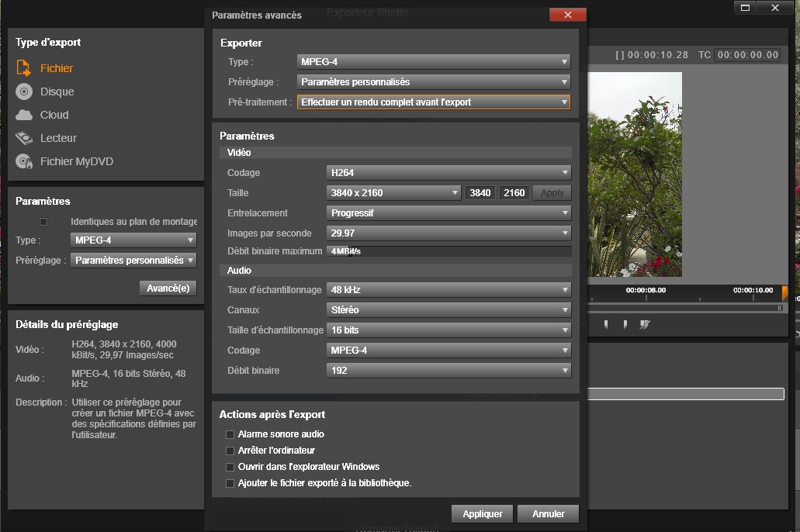Close the Exporteur Studio window

[x=775, y=8]
